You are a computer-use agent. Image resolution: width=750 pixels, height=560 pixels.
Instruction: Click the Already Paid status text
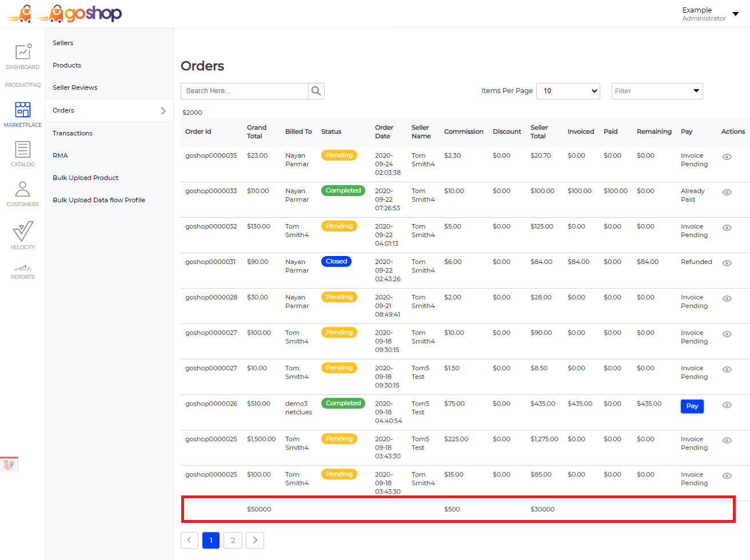(692, 195)
